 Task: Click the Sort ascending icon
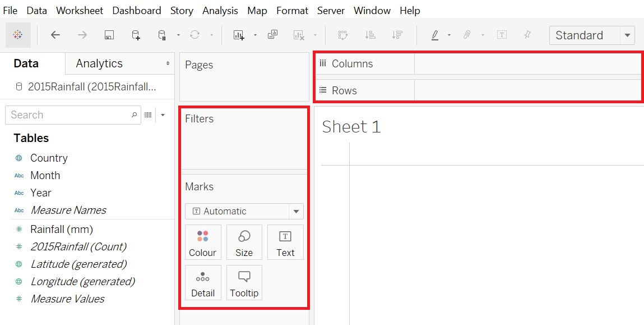(x=370, y=35)
